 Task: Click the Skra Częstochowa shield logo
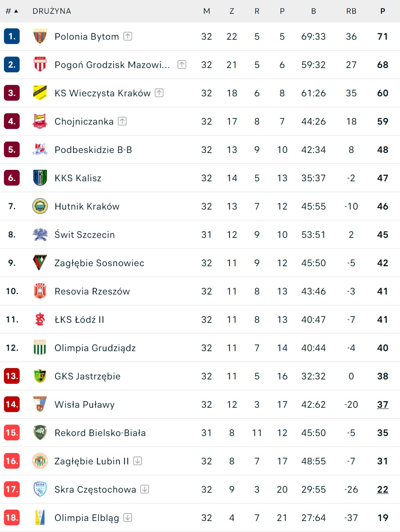pyautogui.click(x=40, y=489)
